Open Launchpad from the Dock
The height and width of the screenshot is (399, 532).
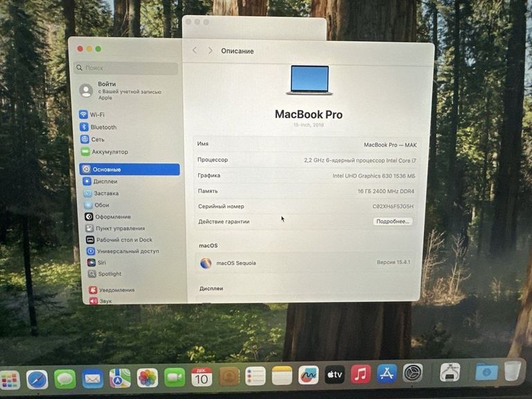click(10, 380)
